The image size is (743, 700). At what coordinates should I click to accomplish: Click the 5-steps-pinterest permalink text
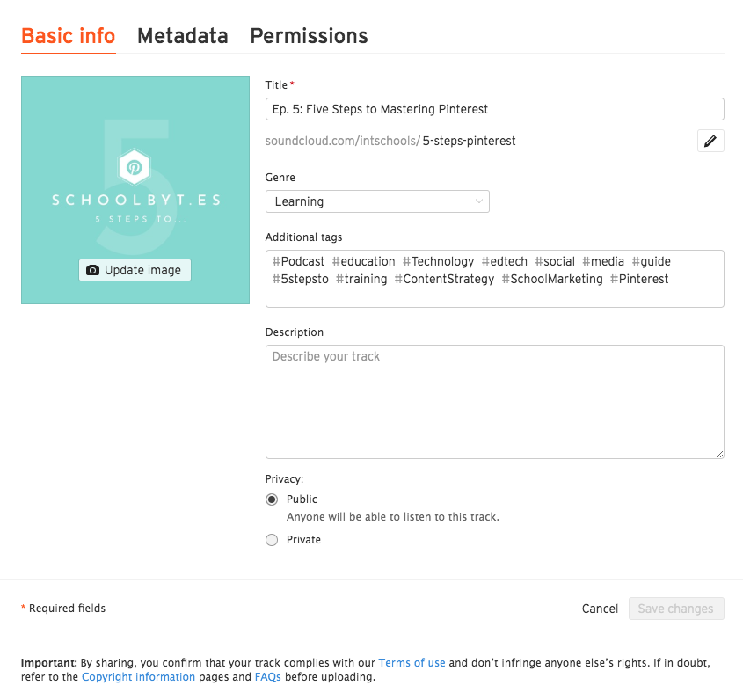coord(470,141)
